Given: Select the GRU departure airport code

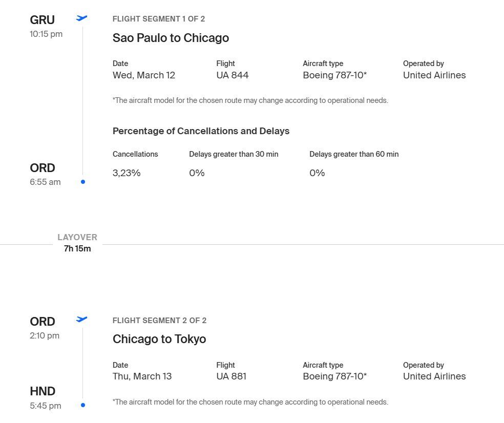Looking at the screenshot, I should tap(42, 20).
